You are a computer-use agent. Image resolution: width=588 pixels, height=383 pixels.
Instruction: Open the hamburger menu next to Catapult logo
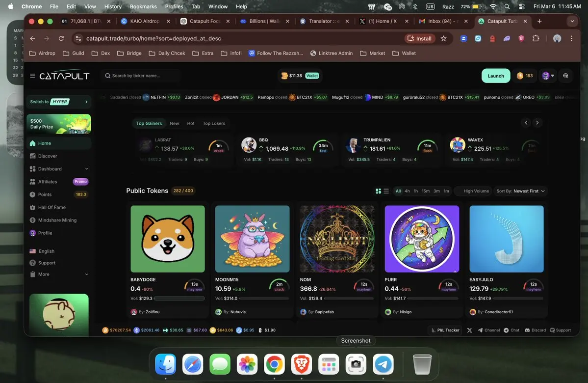pos(33,76)
